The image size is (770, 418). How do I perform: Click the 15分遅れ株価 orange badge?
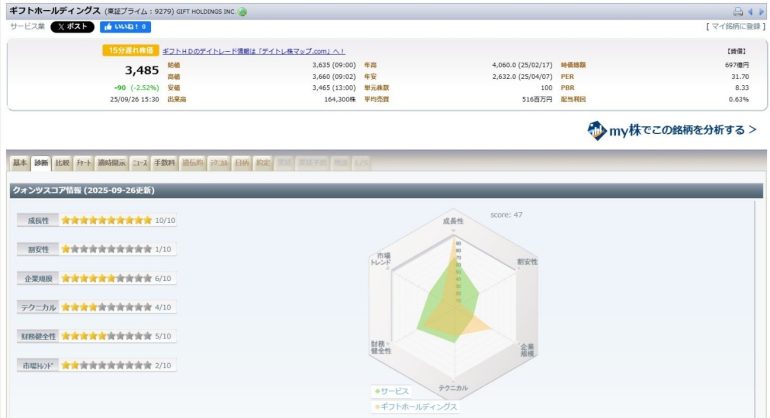[129, 50]
